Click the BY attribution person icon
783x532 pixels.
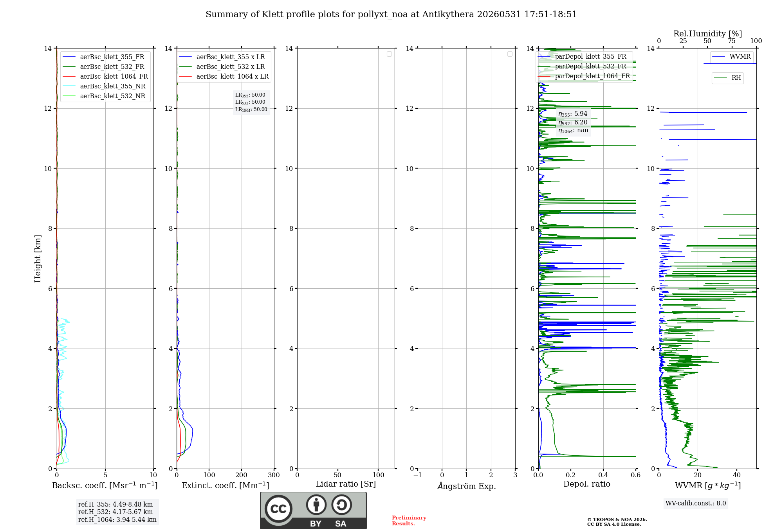(316, 505)
